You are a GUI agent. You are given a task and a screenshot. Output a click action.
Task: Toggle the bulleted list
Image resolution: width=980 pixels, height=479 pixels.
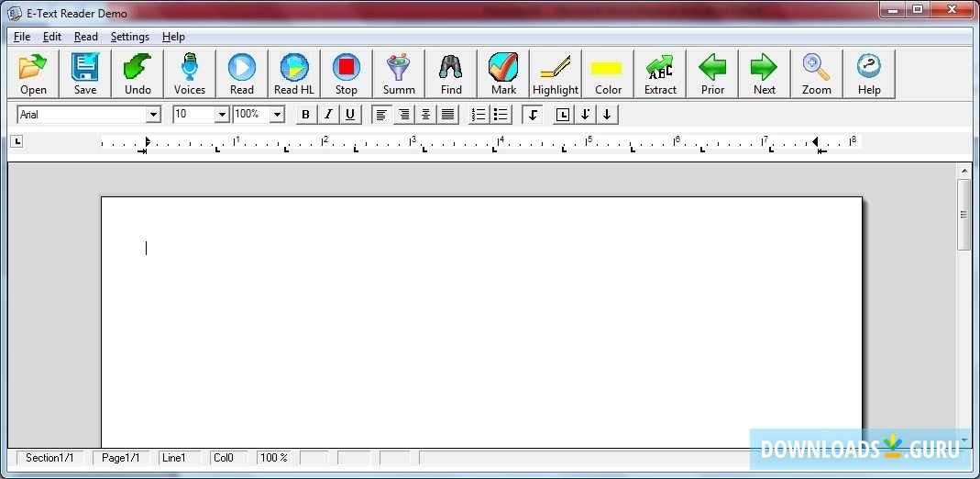tap(501, 115)
